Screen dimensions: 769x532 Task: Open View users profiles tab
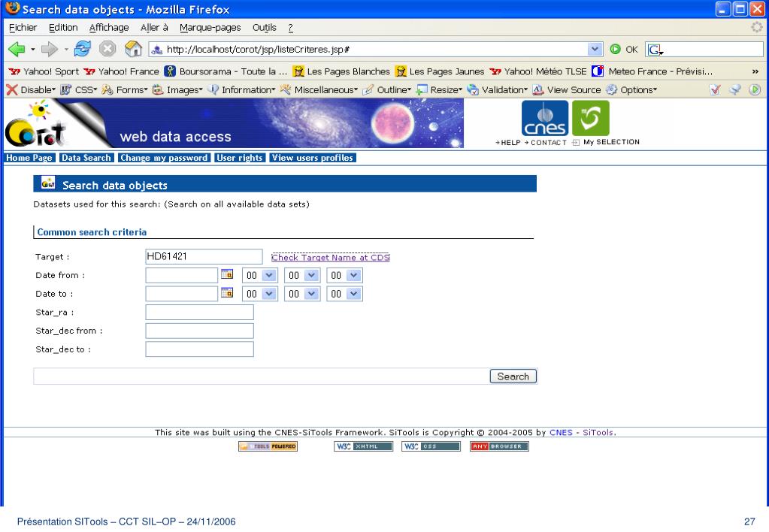point(313,158)
